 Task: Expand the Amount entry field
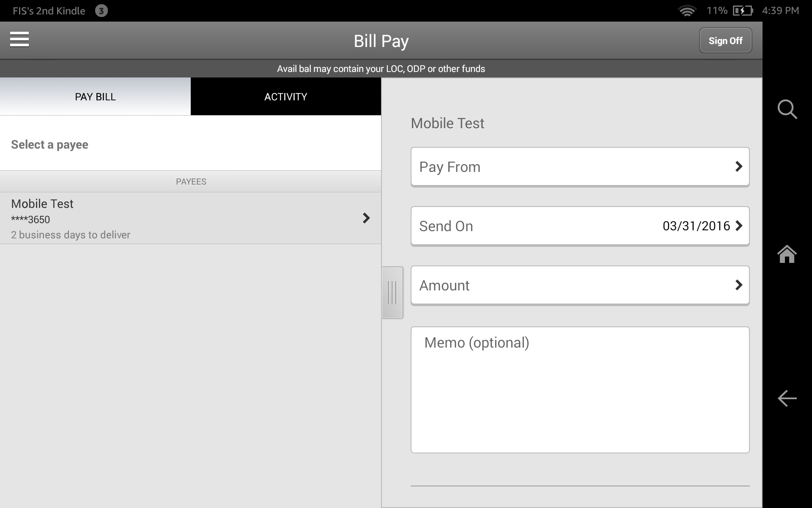(x=579, y=285)
